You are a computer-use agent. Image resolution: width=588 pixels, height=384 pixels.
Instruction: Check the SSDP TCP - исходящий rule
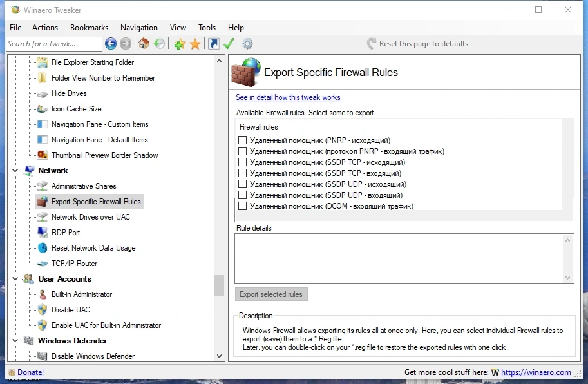242,162
